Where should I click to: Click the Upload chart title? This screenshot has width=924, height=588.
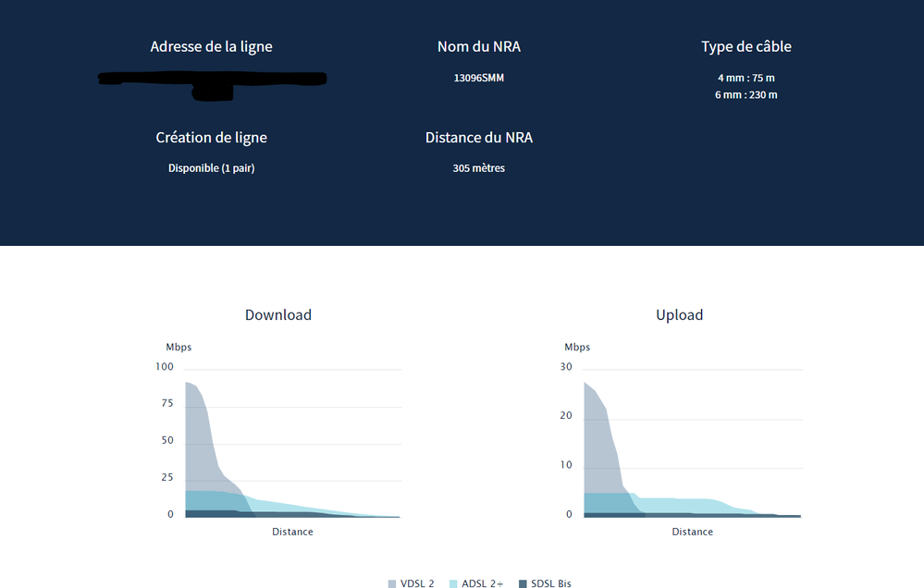tap(679, 315)
